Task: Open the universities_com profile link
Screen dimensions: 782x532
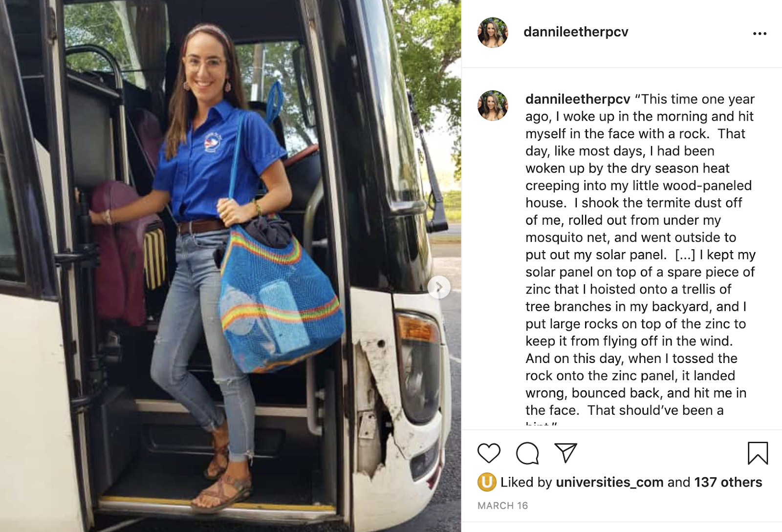Action: [609, 482]
